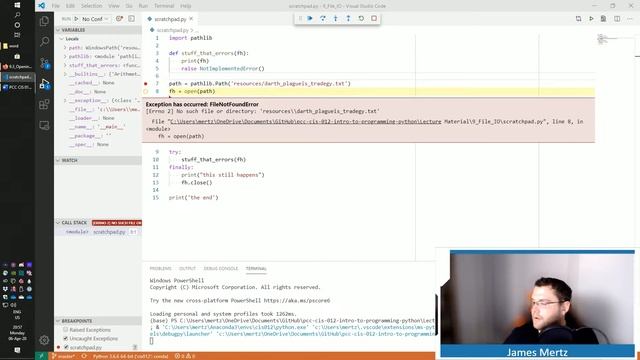The image size is (640, 360).
Task: Switch to the PROBLEMS panel tab
Action: (160, 269)
